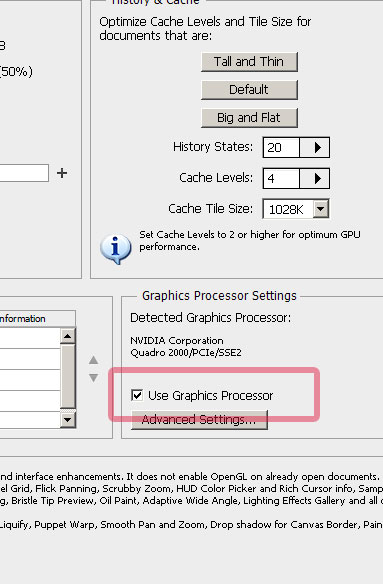Open Advanced Settings for graphics processor

coord(199,420)
